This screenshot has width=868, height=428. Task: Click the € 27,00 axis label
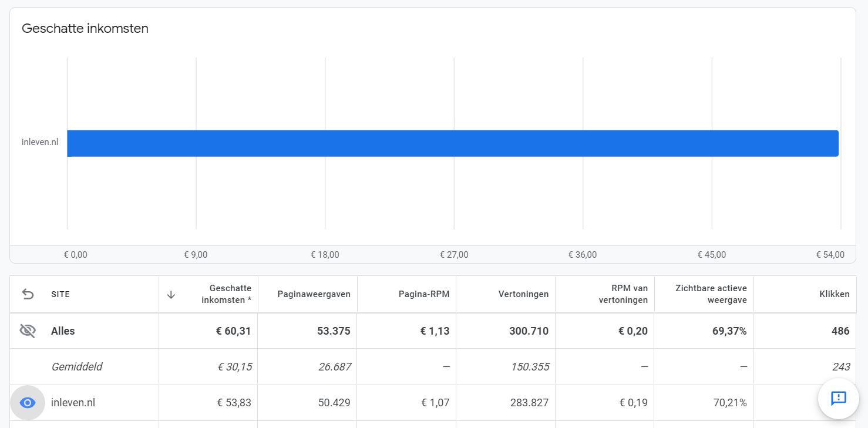pos(454,255)
